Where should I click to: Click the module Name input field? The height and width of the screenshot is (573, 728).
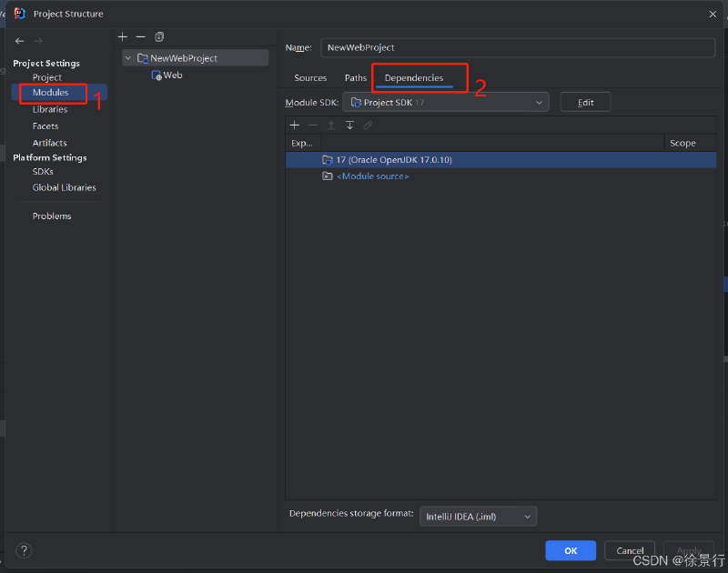(x=518, y=47)
